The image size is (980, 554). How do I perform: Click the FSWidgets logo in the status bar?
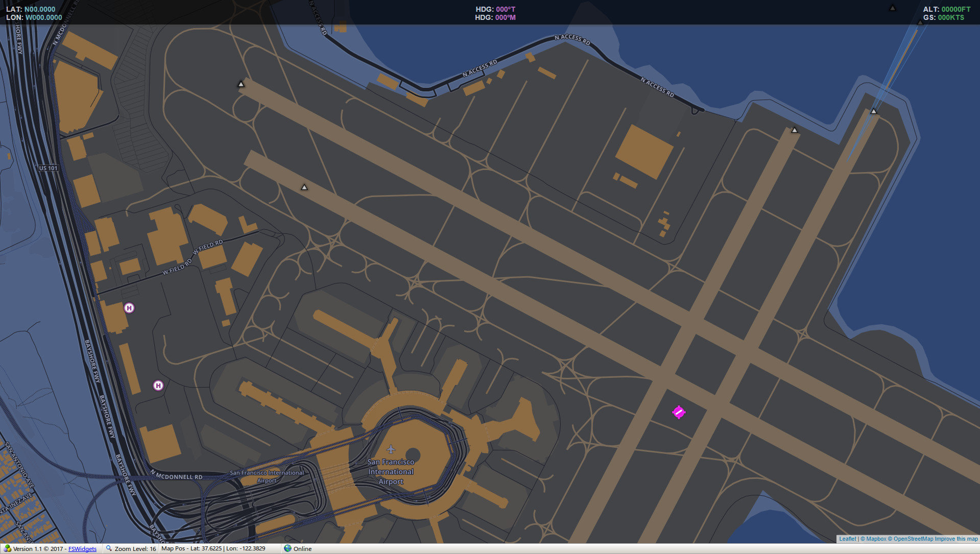click(x=7, y=548)
